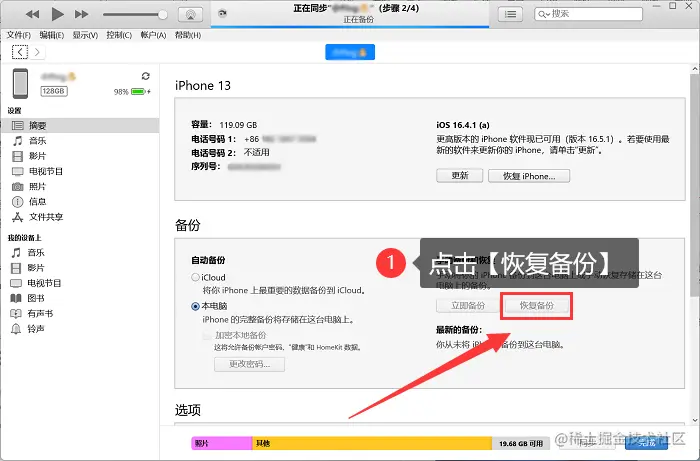Select 音乐 under 我的设备上
Screen dimensions: 700x461
click(x=80, y=253)
